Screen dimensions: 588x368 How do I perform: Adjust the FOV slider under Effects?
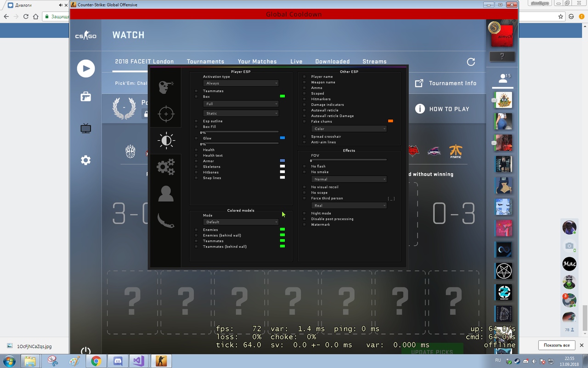pyautogui.click(x=349, y=160)
